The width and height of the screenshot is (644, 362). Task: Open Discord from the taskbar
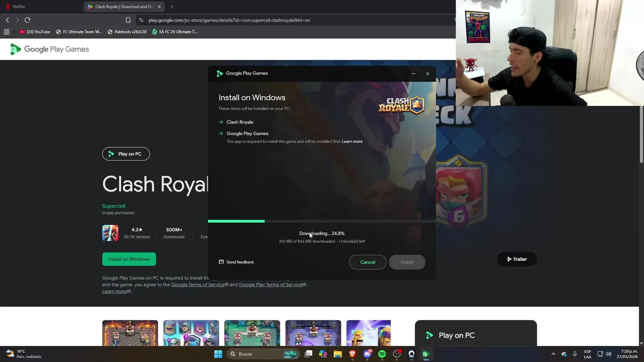tap(367, 354)
